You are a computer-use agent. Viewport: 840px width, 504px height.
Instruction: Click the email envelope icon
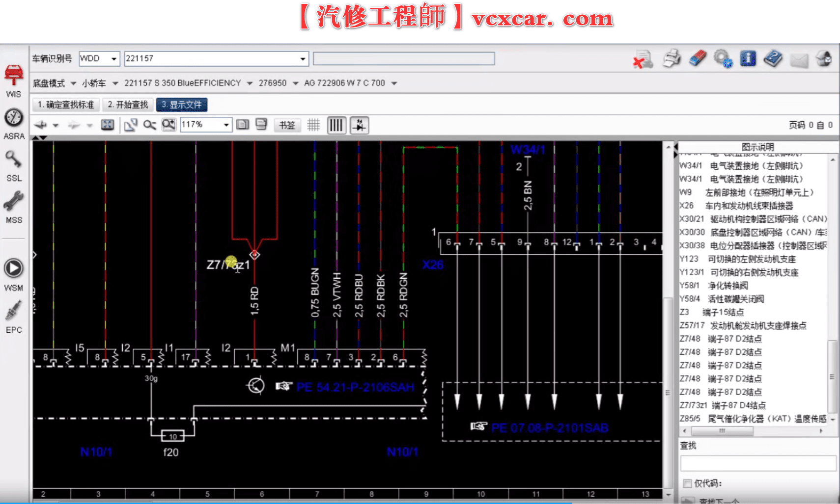coord(799,59)
